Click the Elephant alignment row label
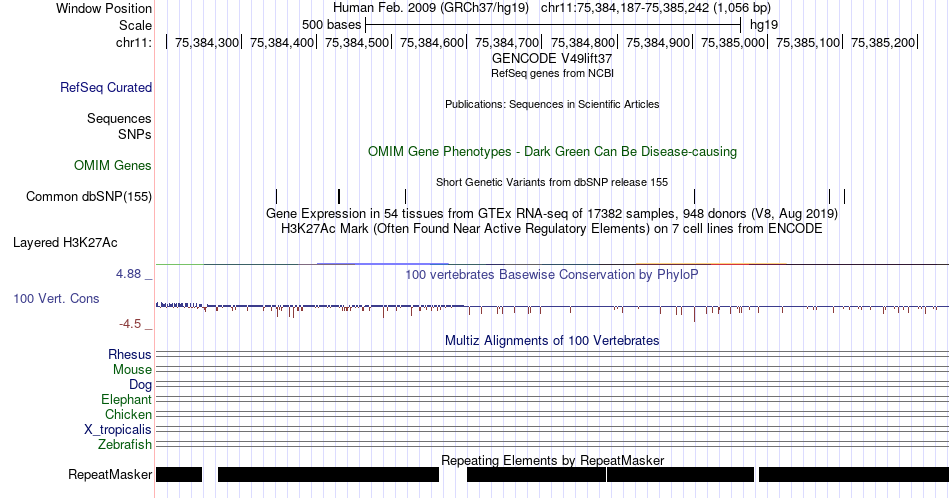This screenshot has height=498, width=950. click(126, 399)
